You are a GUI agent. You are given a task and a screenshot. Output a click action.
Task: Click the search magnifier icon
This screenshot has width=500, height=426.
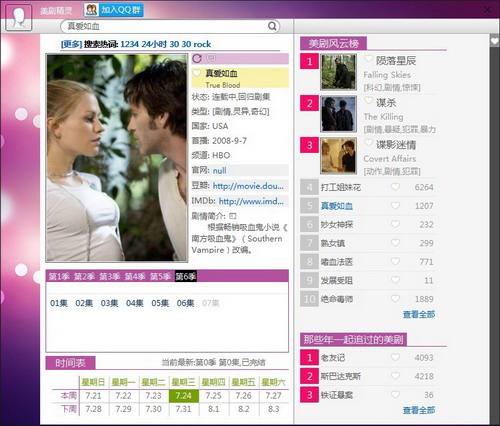272,26
